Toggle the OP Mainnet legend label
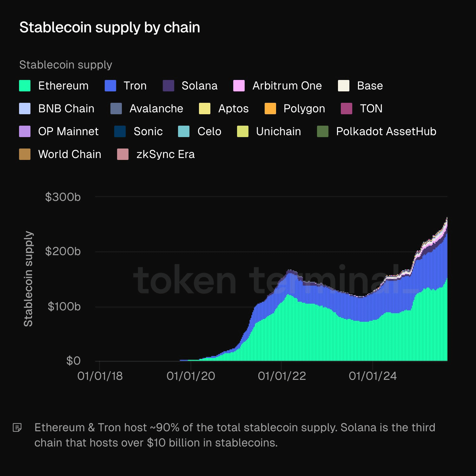 [68, 131]
